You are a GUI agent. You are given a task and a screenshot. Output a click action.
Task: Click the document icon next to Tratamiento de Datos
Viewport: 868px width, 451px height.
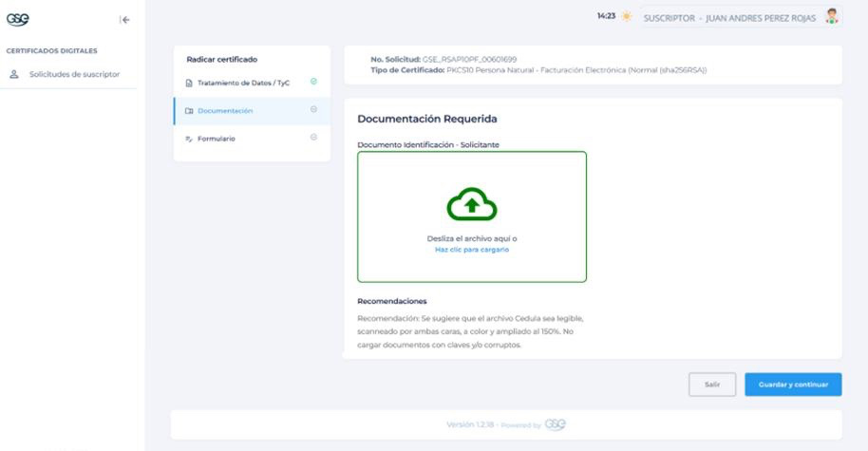(189, 83)
